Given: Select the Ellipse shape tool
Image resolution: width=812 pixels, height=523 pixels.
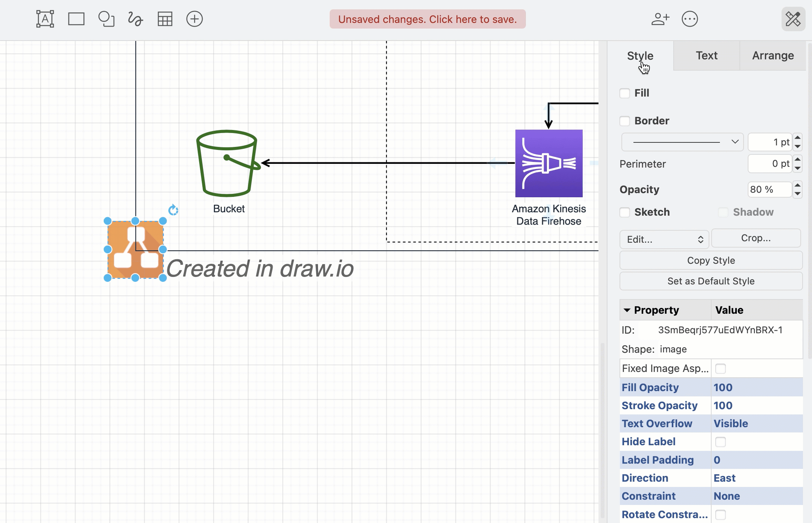Looking at the screenshot, I should tap(106, 18).
